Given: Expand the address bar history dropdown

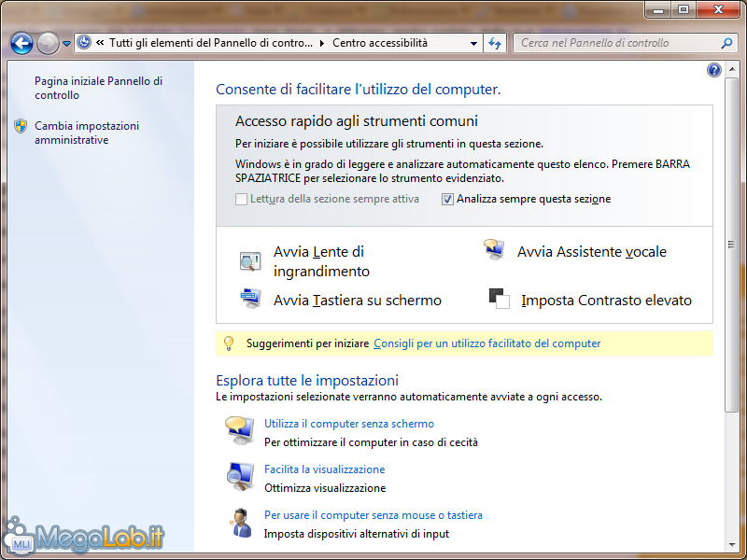Looking at the screenshot, I should click(x=473, y=43).
